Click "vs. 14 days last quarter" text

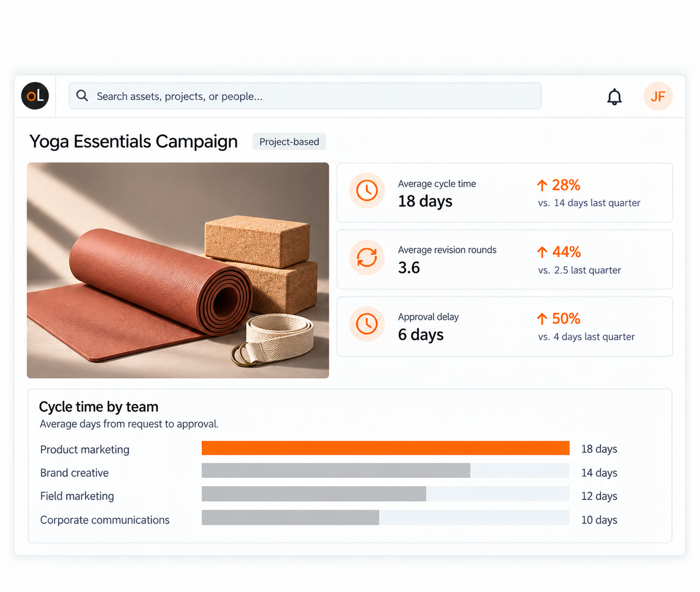pyautogui.click(x=589, y=203)
